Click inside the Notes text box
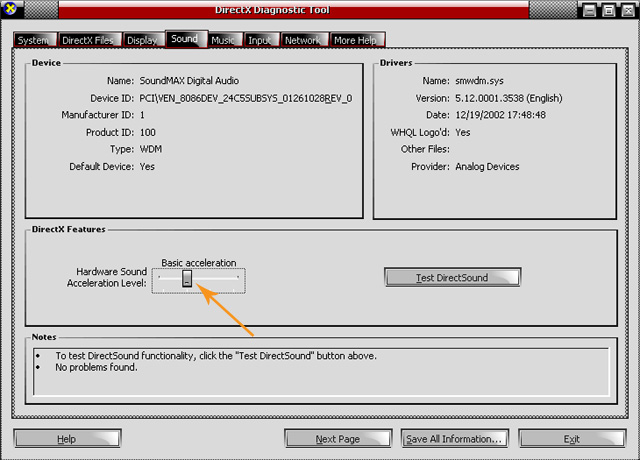640x460 pixels. pos(320,372)
